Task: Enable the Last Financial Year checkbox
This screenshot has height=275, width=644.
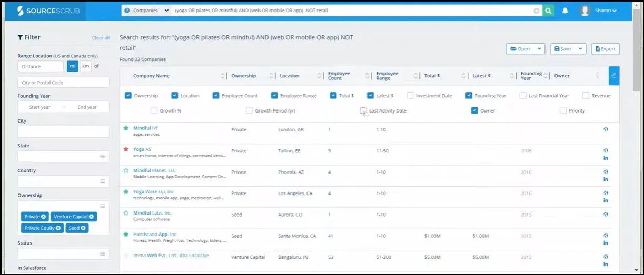Action: click(x=523, y=96)
